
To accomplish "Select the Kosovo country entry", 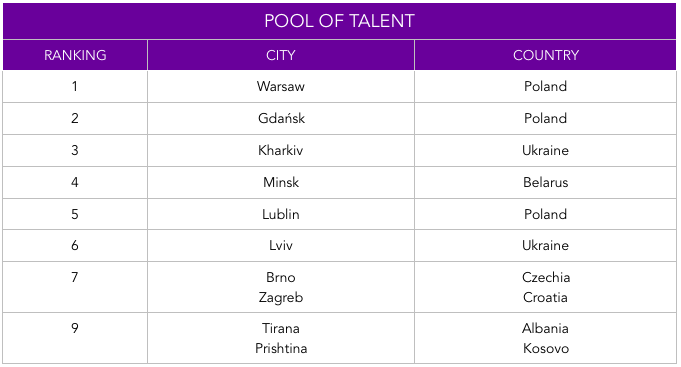I will (545, 348).
